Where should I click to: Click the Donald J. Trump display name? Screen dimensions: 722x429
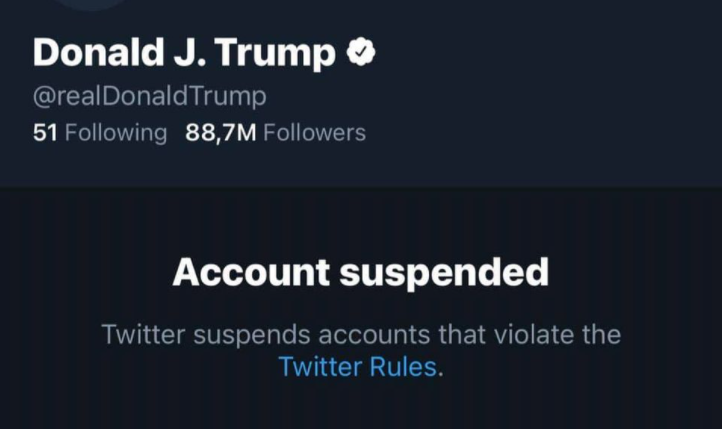point(184,55)
